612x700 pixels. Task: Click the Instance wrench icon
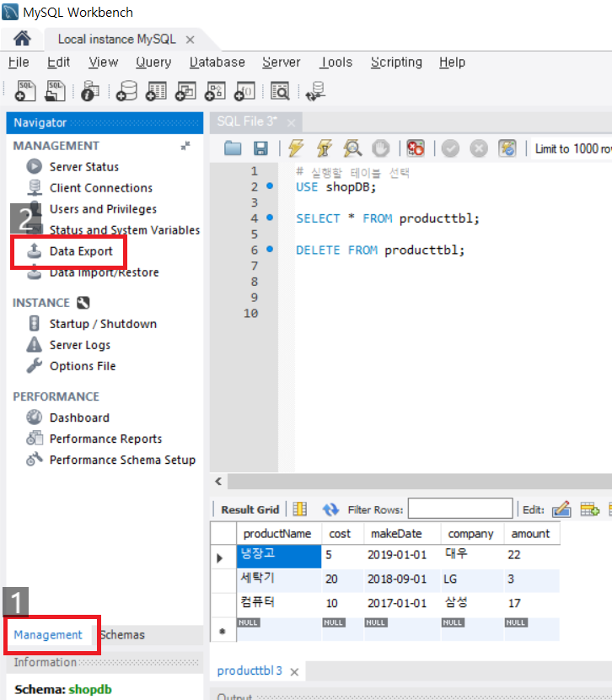click(x=83, y=303)
